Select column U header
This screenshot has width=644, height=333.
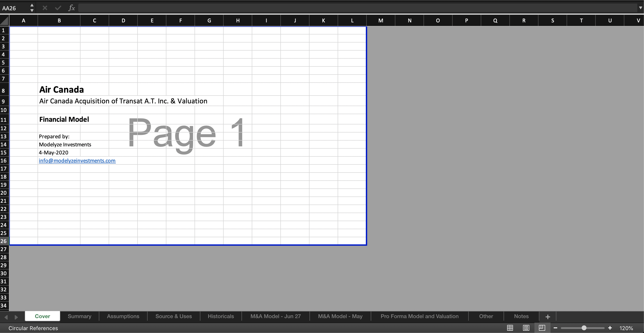coord(610,21)
